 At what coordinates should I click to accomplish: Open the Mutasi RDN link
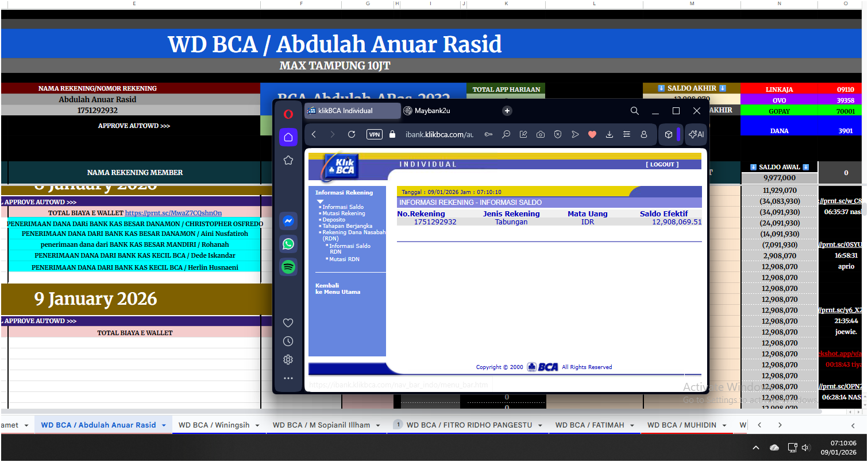[x=344, y=259]
